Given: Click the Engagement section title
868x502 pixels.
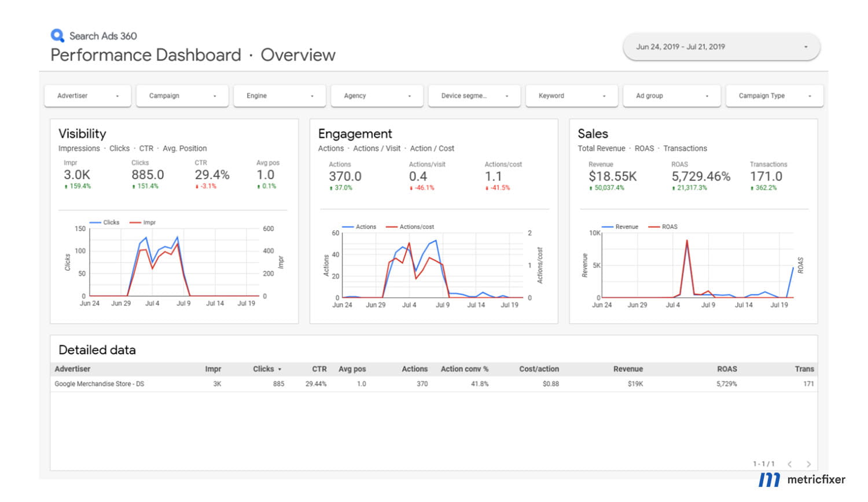Looking at the screenshot, I should [355, 134].
